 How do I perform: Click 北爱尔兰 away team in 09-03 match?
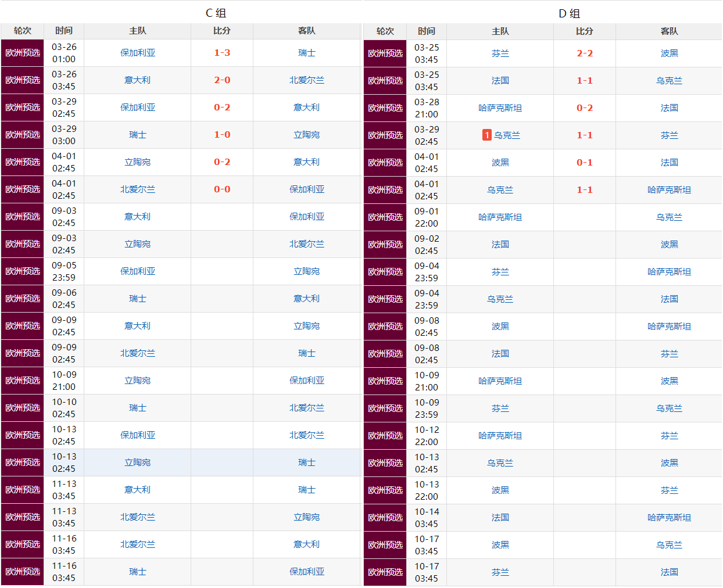point(307,244)
